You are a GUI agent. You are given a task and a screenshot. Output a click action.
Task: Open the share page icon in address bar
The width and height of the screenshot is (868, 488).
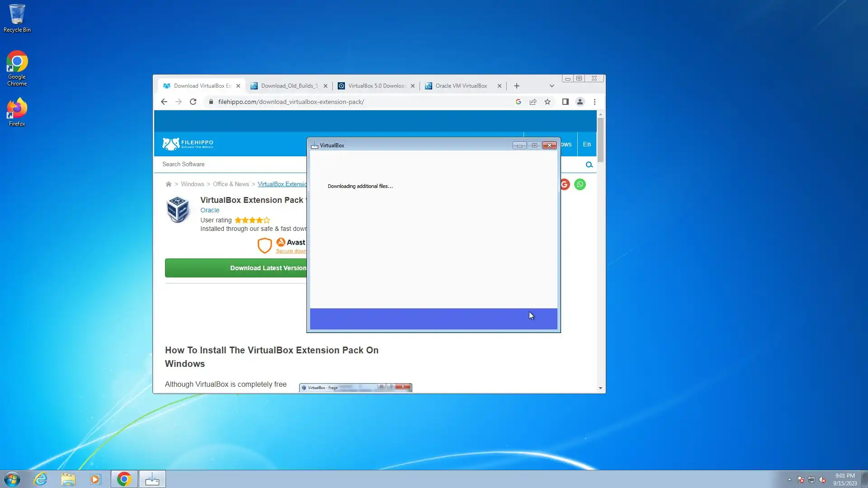[x=533, y=102]
